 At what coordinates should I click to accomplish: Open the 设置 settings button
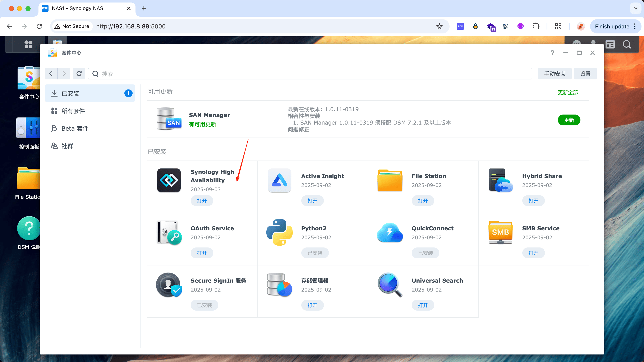pyautogui.click(x=585, y=74)
